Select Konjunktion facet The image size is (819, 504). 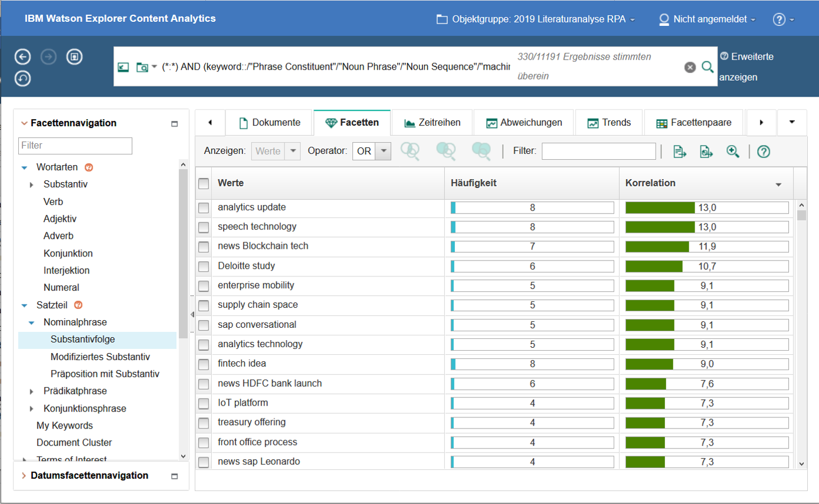68,253
